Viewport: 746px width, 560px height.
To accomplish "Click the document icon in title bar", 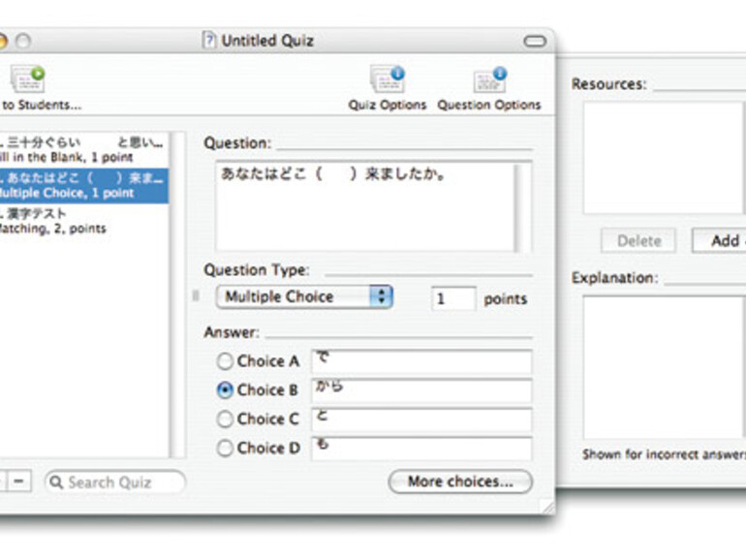I will 209,41.
